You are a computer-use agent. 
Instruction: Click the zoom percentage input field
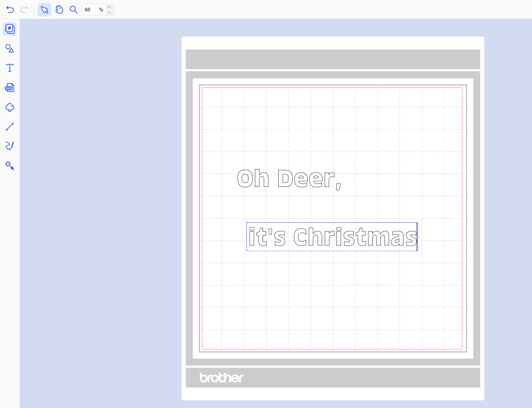[90, 10]
